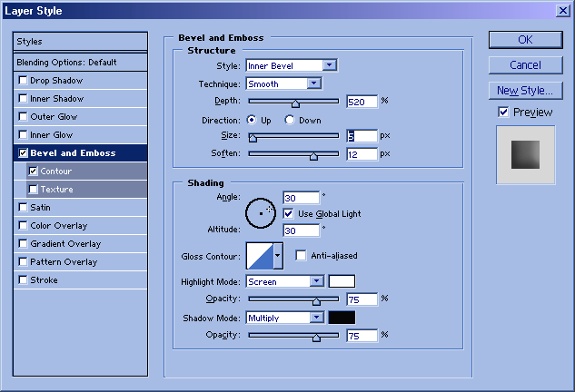Enable Anti-aliased gloss contour option
This screenshot has width=575, height=392.
coord(301,255)
